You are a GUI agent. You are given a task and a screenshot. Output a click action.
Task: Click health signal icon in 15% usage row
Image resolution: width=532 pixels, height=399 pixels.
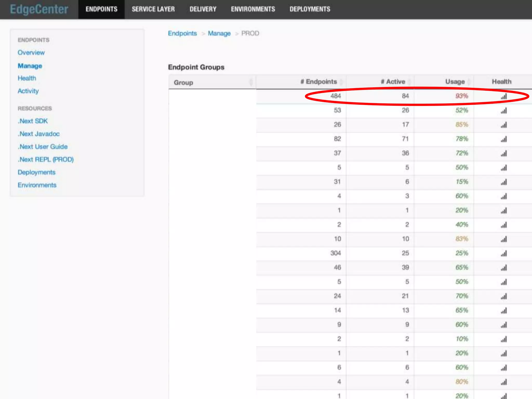point(504,182)
